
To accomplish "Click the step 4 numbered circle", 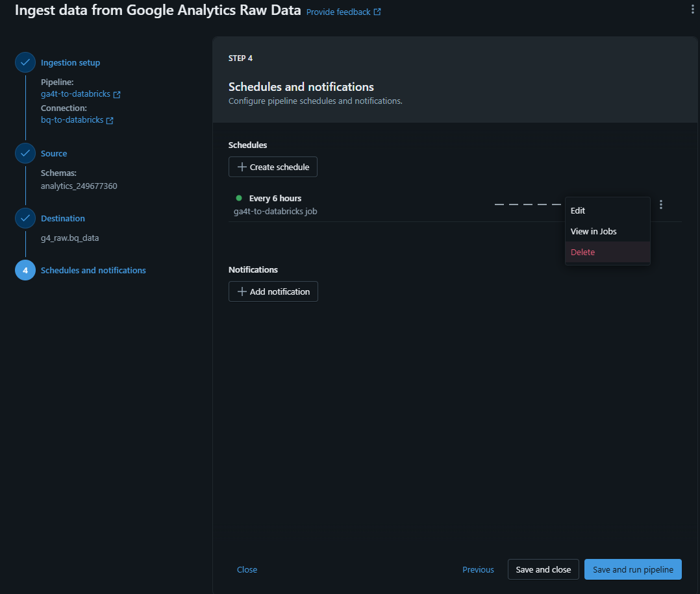I will pos(25,270).
